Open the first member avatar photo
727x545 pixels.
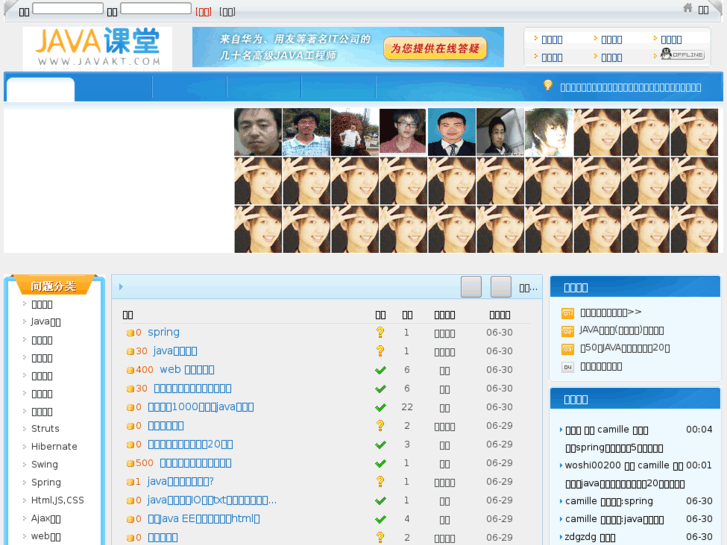258,132
